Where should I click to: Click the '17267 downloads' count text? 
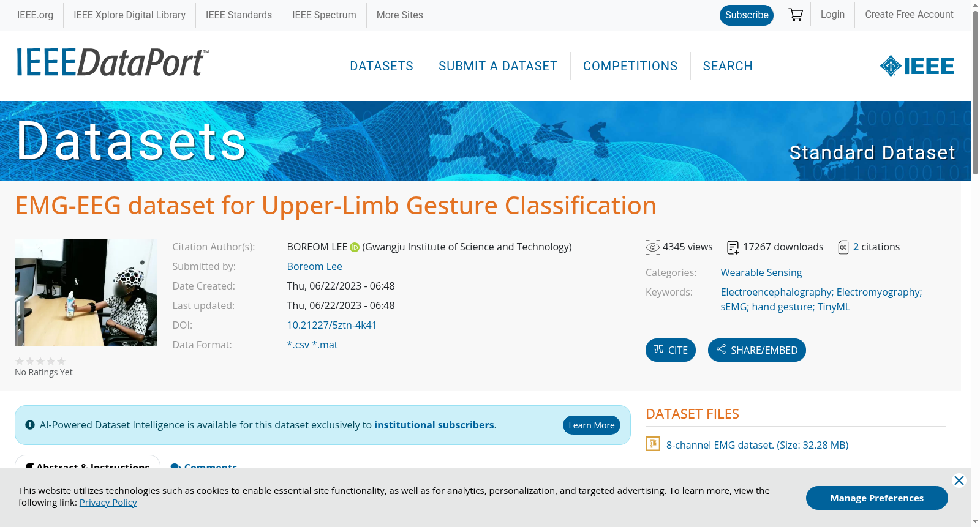(783, 247)
